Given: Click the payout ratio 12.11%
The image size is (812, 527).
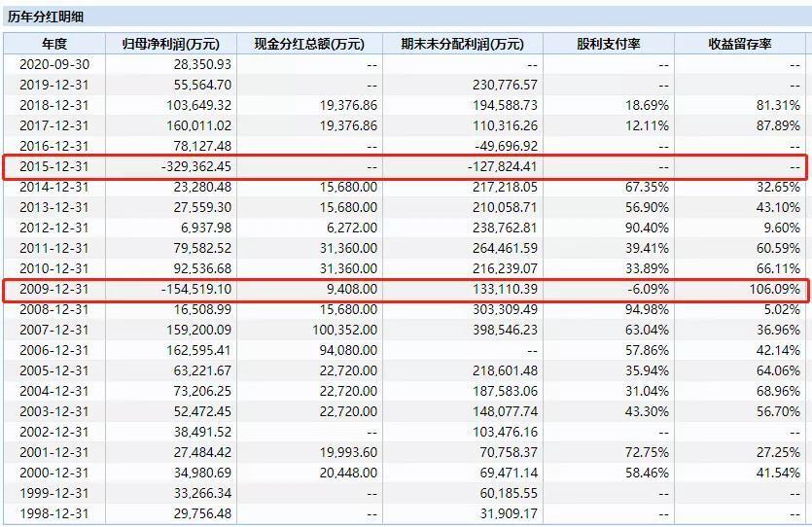Looking at the screenshot, I should [x=648, y=125].
